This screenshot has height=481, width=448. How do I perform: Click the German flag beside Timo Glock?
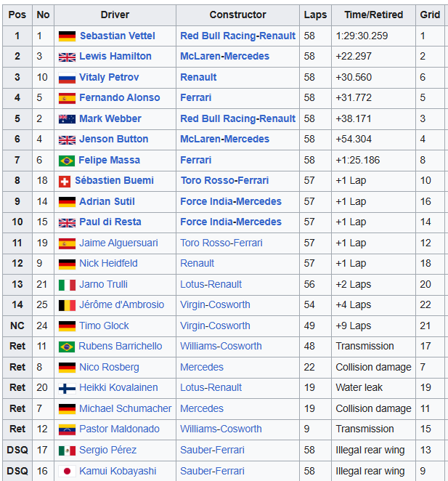pos(67,326)
